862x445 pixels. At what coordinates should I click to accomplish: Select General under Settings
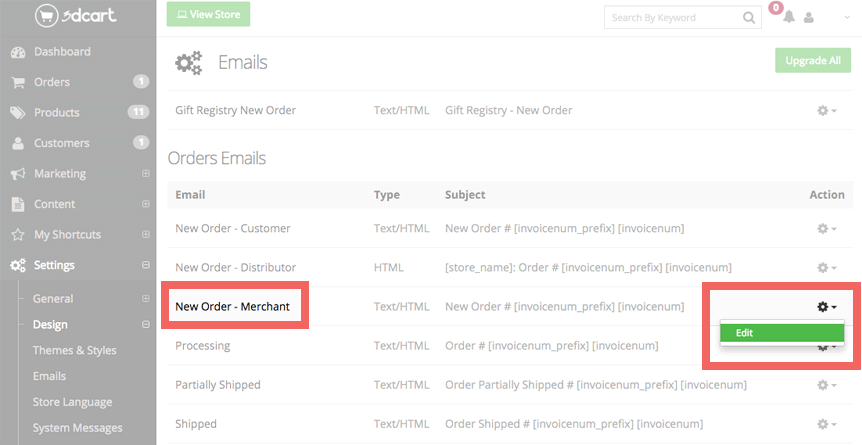click(53, 299)
